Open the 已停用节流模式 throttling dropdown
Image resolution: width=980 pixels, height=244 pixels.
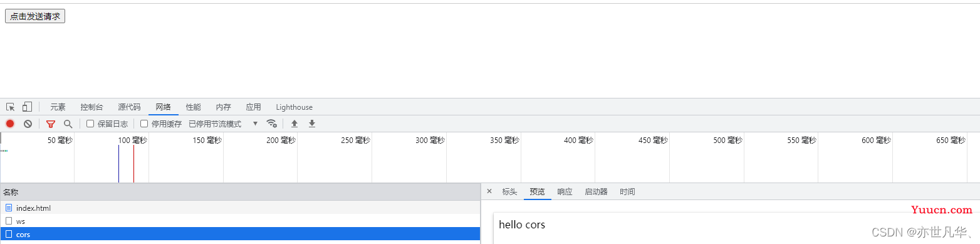[x=224, y=124]
